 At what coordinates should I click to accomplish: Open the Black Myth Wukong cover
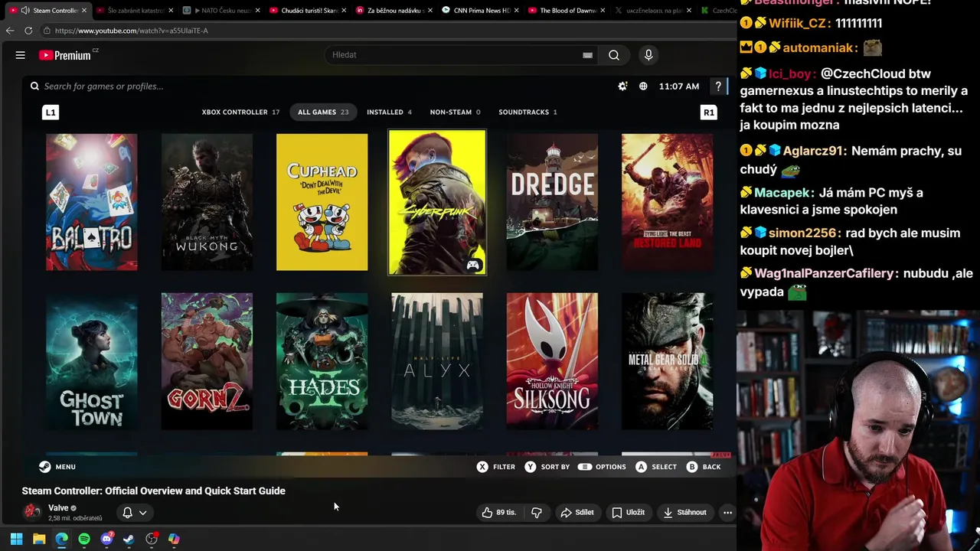[x=207, y=202]
